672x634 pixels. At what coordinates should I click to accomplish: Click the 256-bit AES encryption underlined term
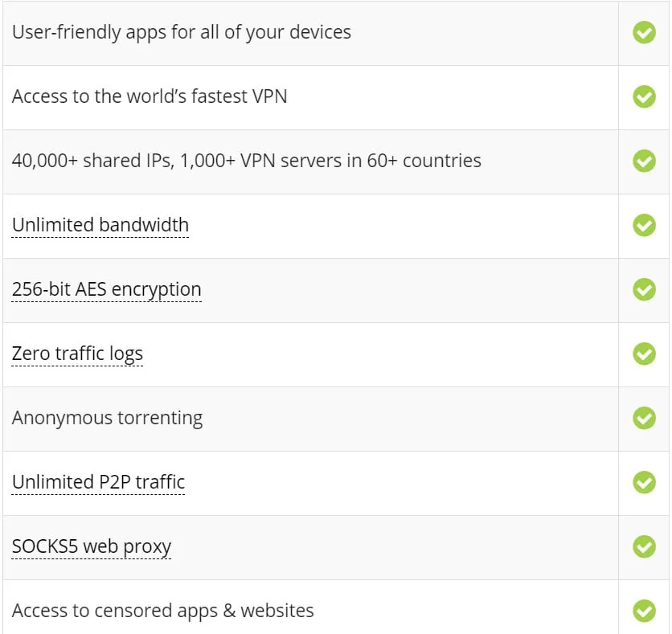pos(107,290)
